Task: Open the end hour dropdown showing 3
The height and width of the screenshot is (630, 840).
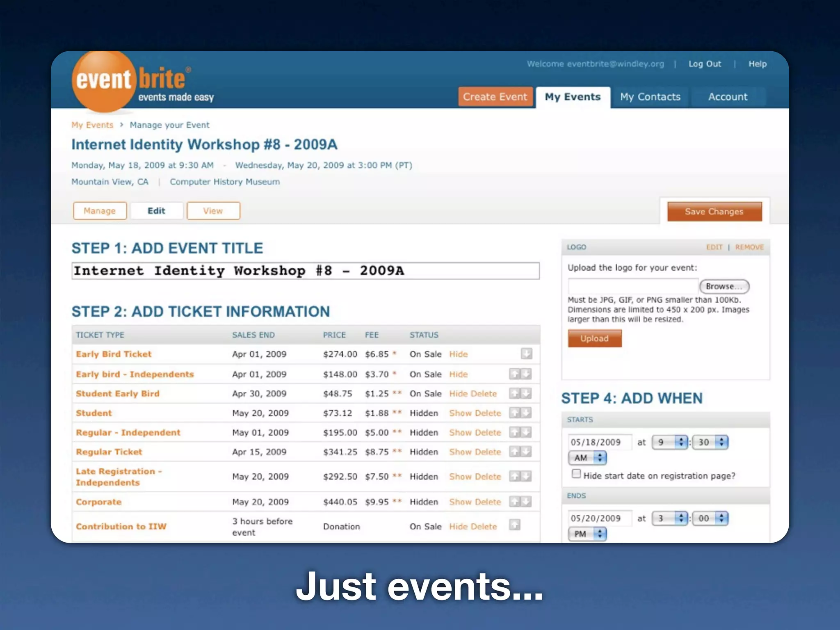Action: [669, 518]
